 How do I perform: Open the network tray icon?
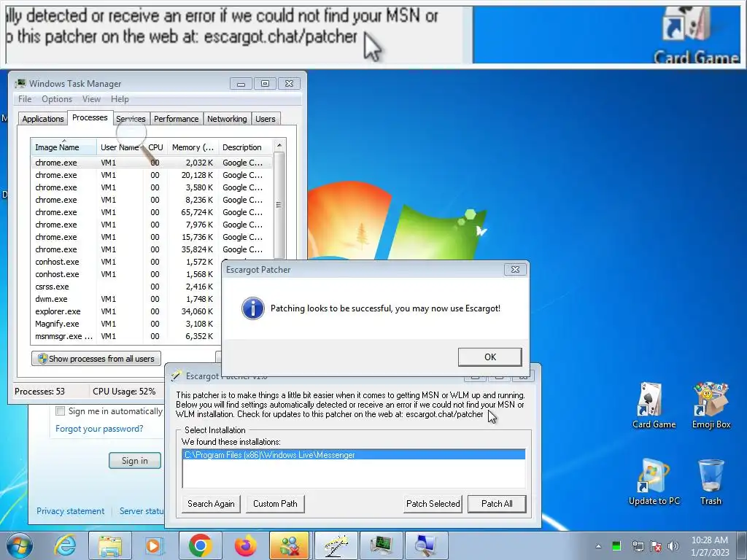point(638,546)
